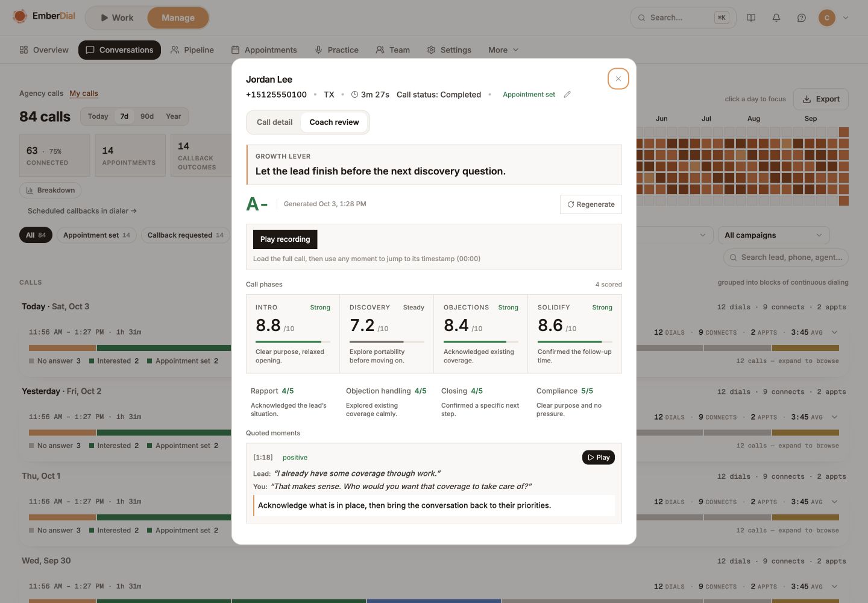Image resolution: width=868 pixels, height=603 pixels.
Task: Select the Intro phase card
Action: 293,334
